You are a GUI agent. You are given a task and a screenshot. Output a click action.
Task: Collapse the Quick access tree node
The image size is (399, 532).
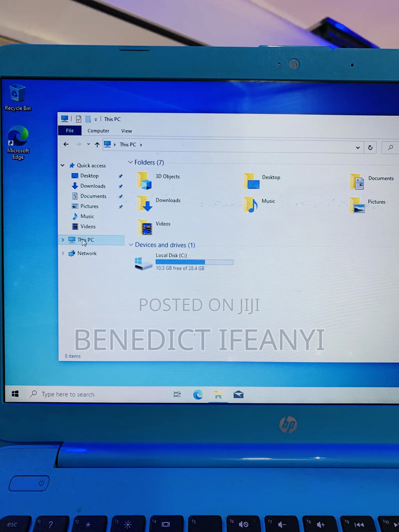pyautogui.click(x=63, y=165)
